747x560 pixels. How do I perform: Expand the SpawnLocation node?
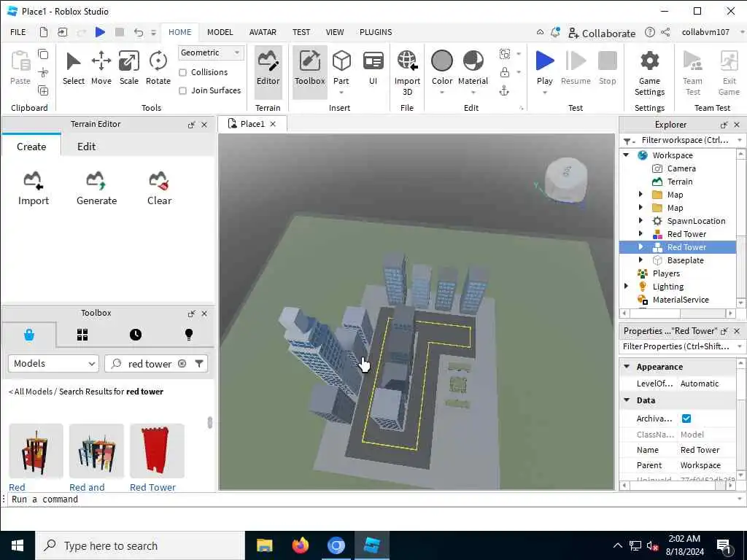[640, 220]
